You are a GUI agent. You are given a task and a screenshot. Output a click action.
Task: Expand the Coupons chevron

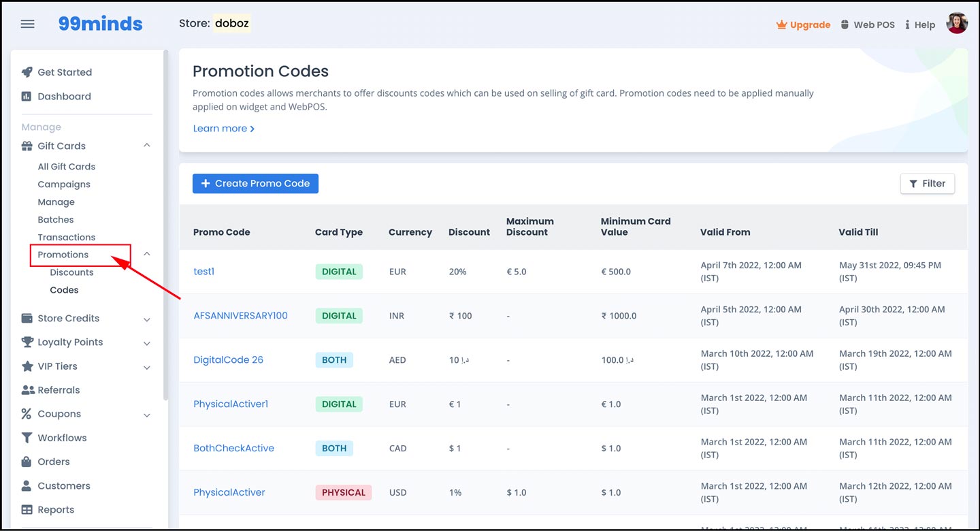click(147, 415)
